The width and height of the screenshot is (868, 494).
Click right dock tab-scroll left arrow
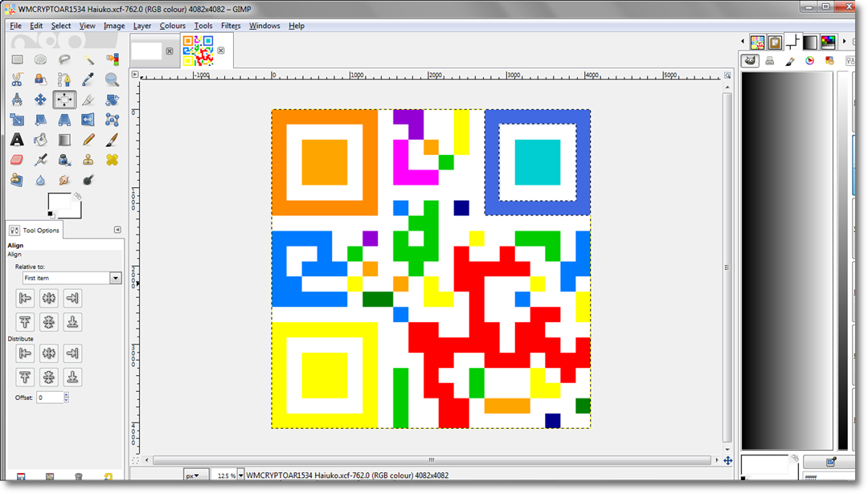pos(743,42)
